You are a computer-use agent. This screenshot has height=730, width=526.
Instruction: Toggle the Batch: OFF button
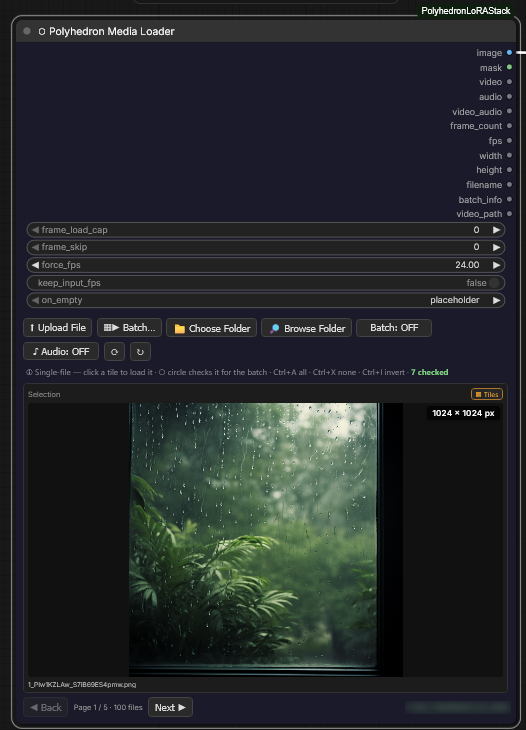[x=394, y=328]
